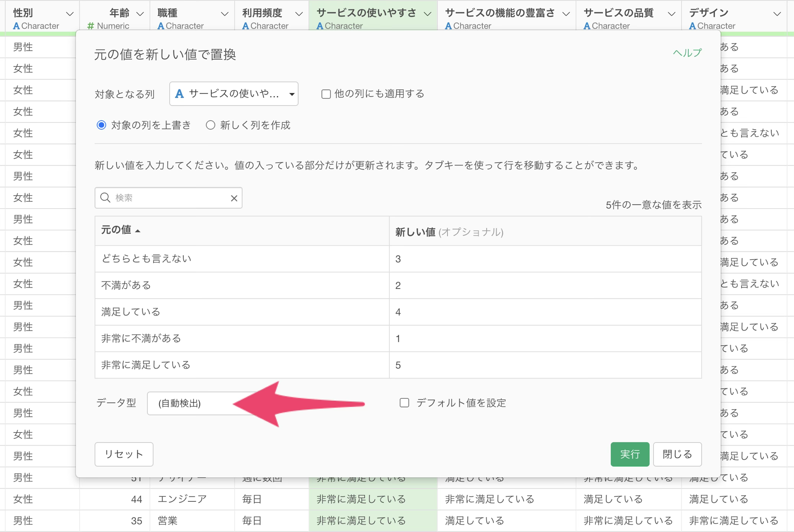The height and width of the screenshot is (532, 794).
Task: Enable デフォルト値を設定 checkbox
Action: [x=404, y=403]
